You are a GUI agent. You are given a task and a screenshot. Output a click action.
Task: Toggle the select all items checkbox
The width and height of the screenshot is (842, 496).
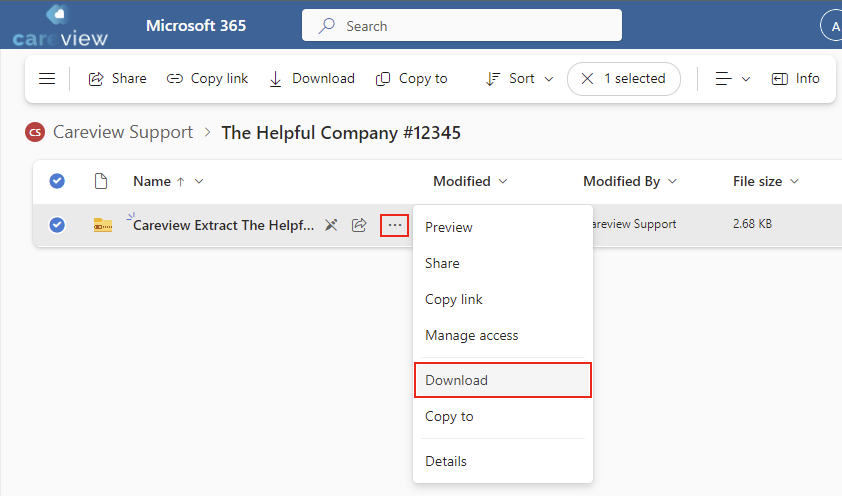click(x=57, y=181)
